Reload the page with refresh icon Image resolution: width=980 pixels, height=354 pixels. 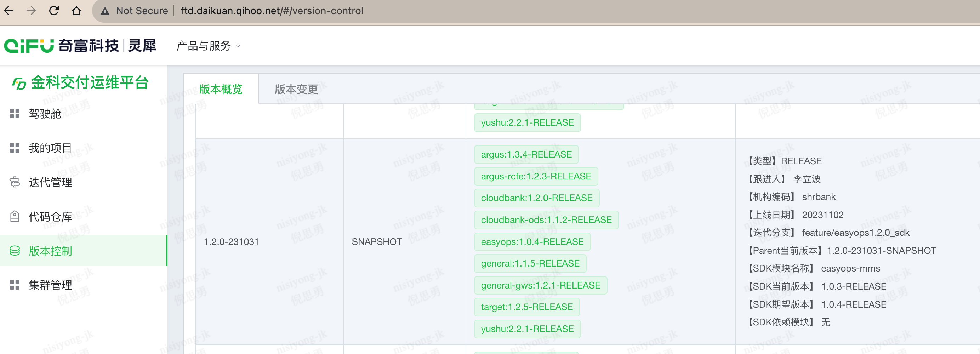[54, 11]
